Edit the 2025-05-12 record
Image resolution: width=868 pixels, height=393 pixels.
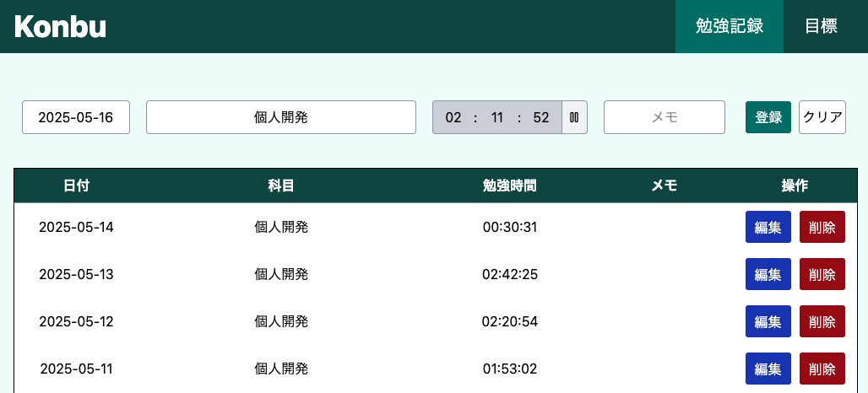coord(768,321)
